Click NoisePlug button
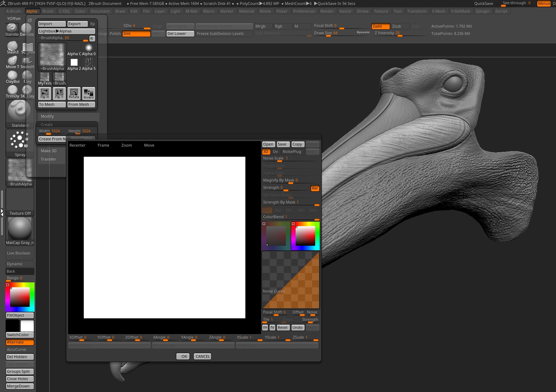Viewport: 556px width, 392px height. (x=292, y=151)
